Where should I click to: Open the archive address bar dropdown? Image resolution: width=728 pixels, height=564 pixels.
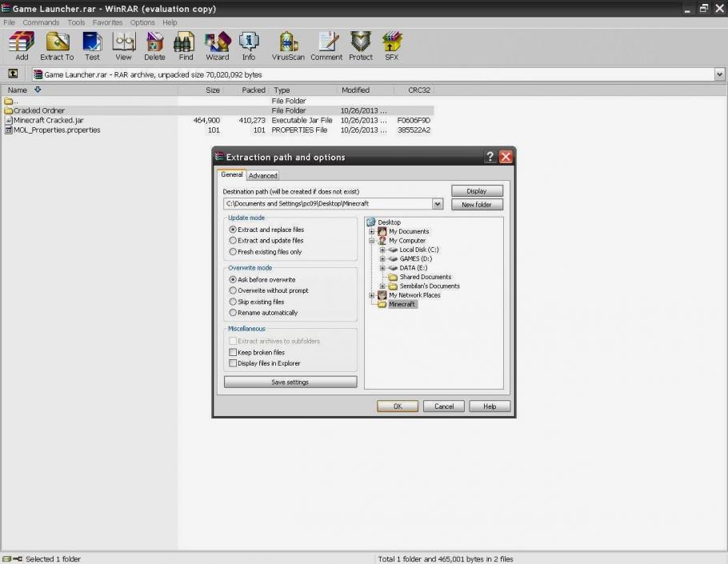[x=719, y=74]
